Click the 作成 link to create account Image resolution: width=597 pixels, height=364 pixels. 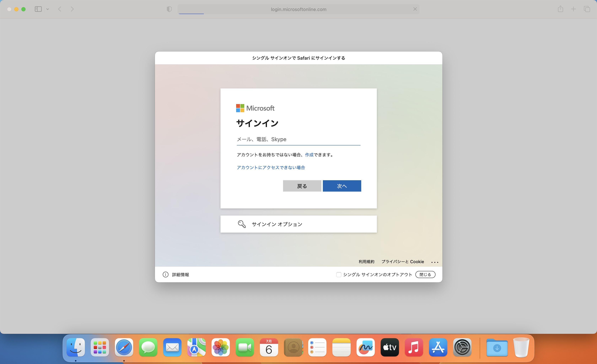pyautogui.click(x=309, y=155)
